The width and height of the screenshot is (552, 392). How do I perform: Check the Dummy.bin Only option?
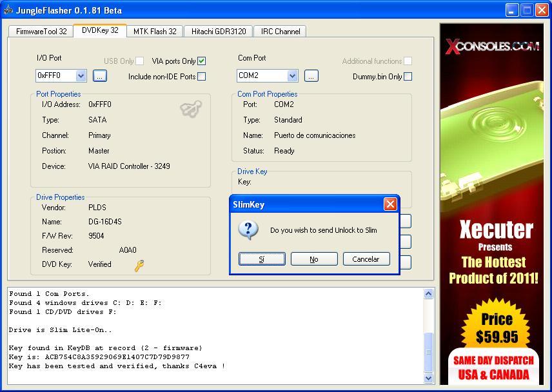click(x=408, y=77)
